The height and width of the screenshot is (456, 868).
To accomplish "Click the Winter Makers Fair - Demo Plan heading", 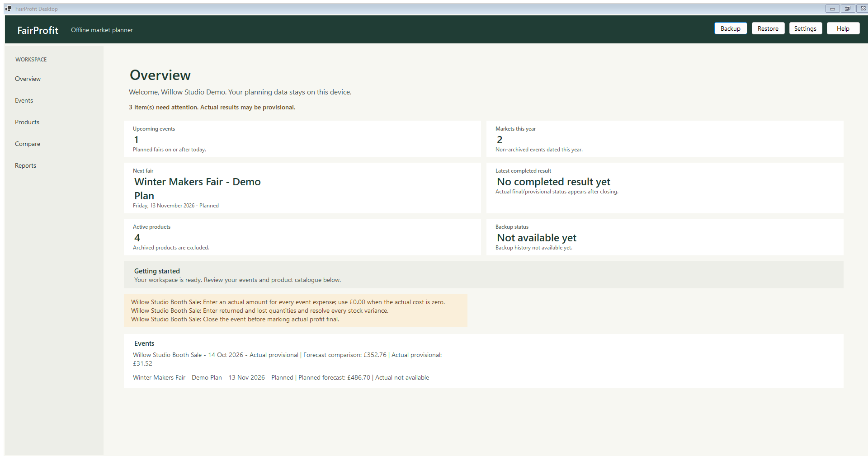I will coord(198,188).
